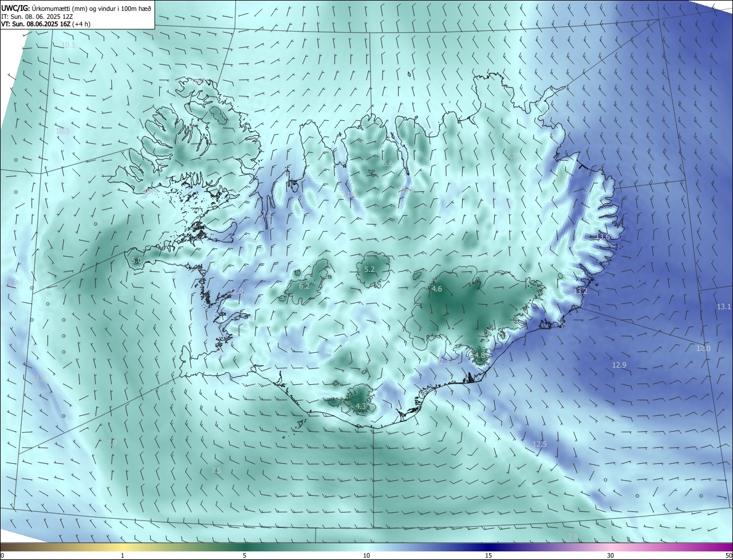Click the 12.1 value label south of Vatnajökull
The height and width of the screenshot is (560, 733).
pos(444,361)
